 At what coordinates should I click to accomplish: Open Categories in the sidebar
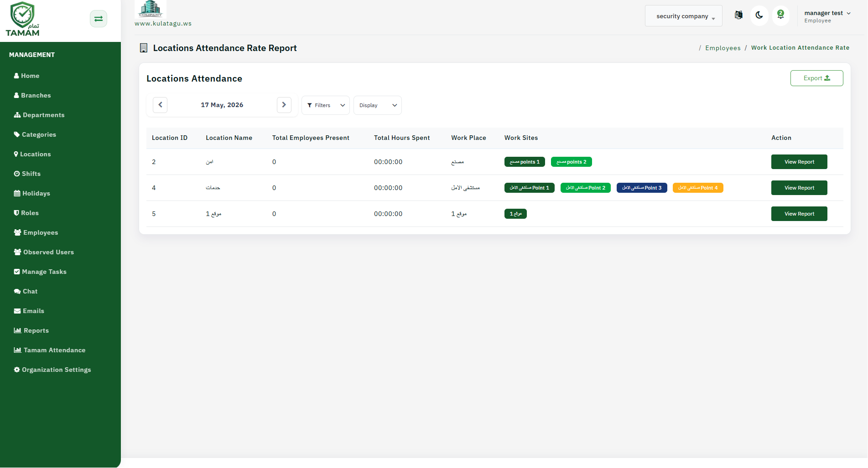(x=35, y=134)
